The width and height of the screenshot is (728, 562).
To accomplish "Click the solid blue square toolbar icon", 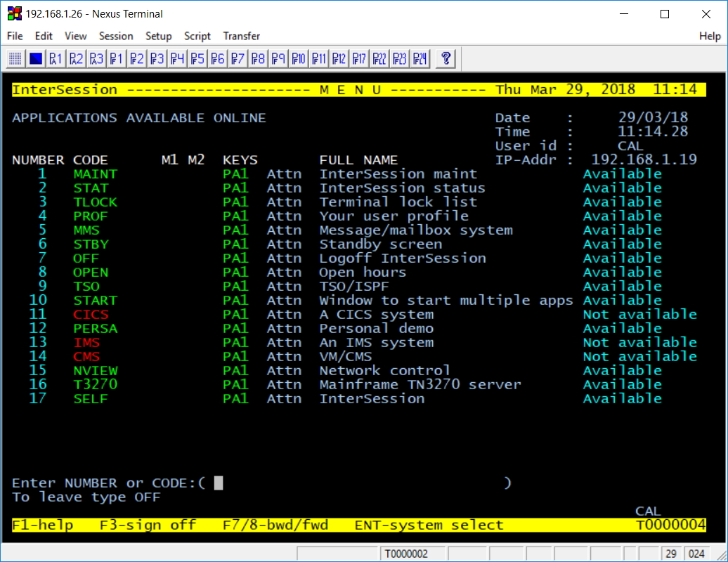I will [x=36, y=58].
